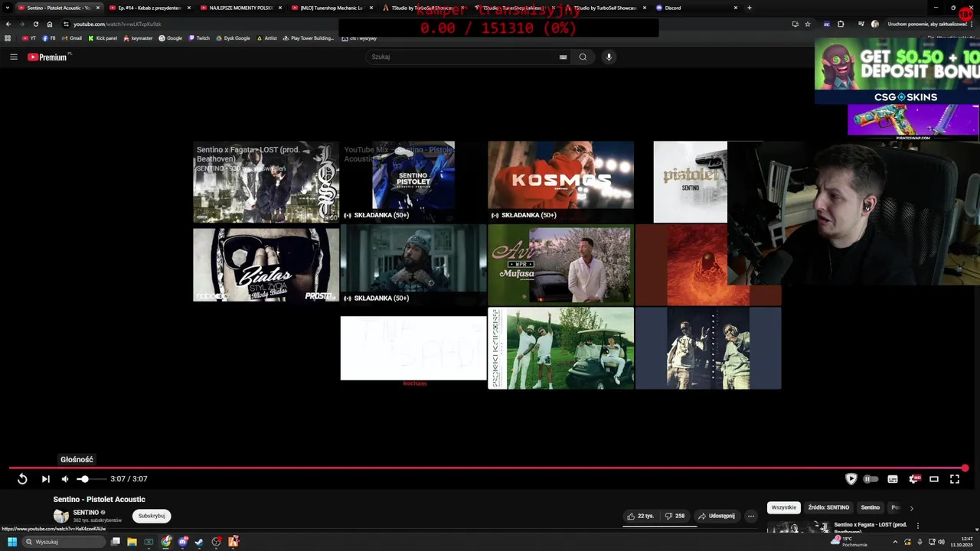Click Uruchom ponownie, aby zaktualizować button
The image size is (980, 551).
pyautogui.click(x=930, y=24)
